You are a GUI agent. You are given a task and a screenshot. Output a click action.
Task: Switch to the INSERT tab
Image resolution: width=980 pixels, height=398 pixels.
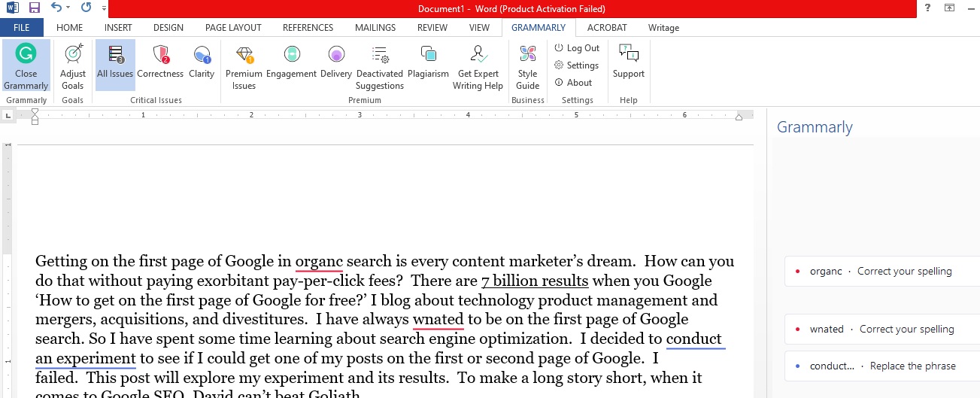tap(118, 28)
